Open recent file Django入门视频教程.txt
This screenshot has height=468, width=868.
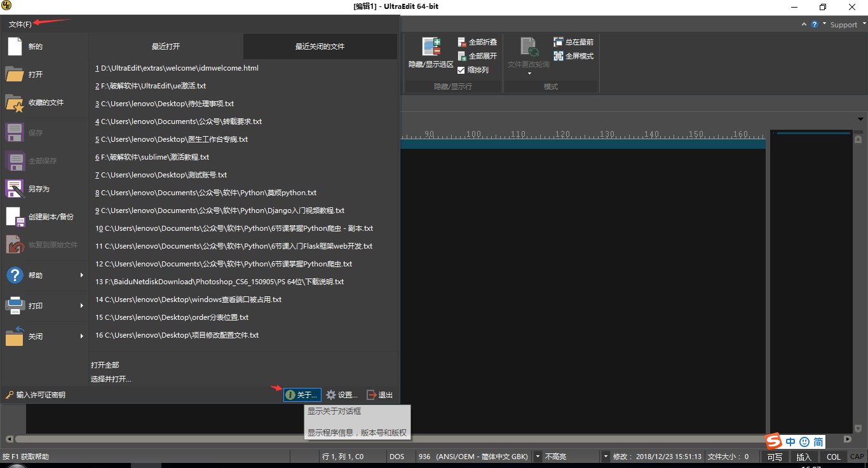pos(220,210)
